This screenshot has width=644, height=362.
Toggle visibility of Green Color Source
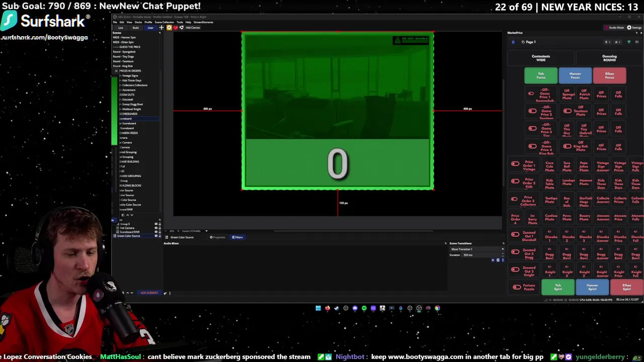coord(156,236)
